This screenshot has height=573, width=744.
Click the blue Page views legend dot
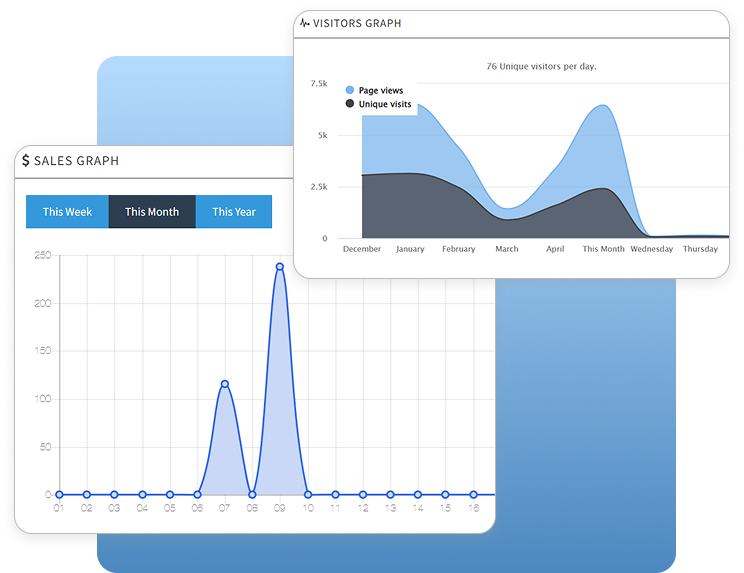(350, 90)
